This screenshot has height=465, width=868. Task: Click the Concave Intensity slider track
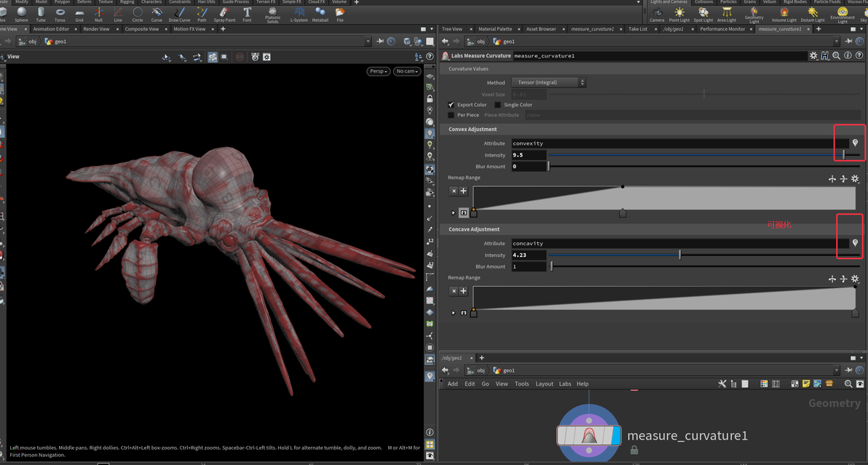728,255
